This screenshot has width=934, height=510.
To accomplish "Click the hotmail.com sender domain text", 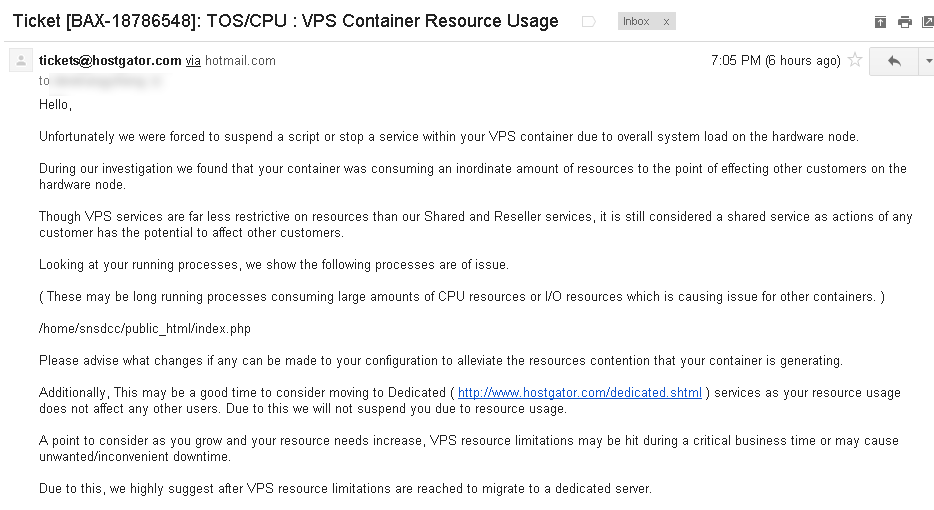I will click(240, 61).
